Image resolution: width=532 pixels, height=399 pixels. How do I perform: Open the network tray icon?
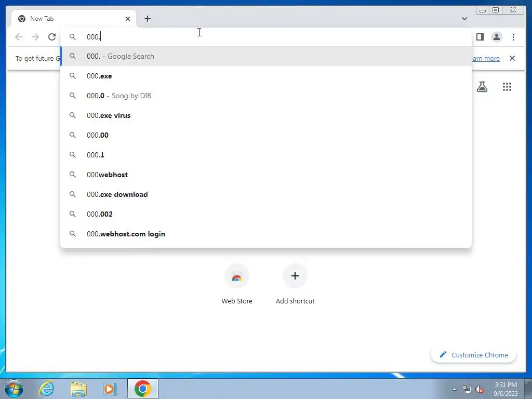467,389
